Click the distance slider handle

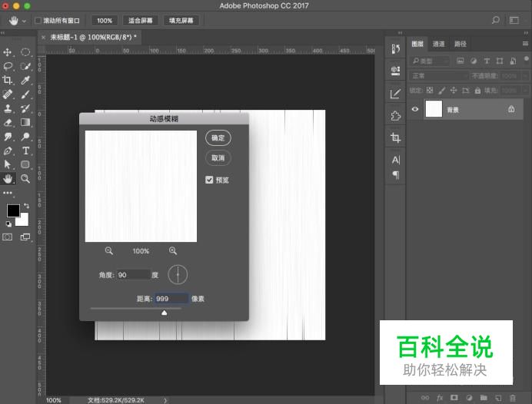165,313
